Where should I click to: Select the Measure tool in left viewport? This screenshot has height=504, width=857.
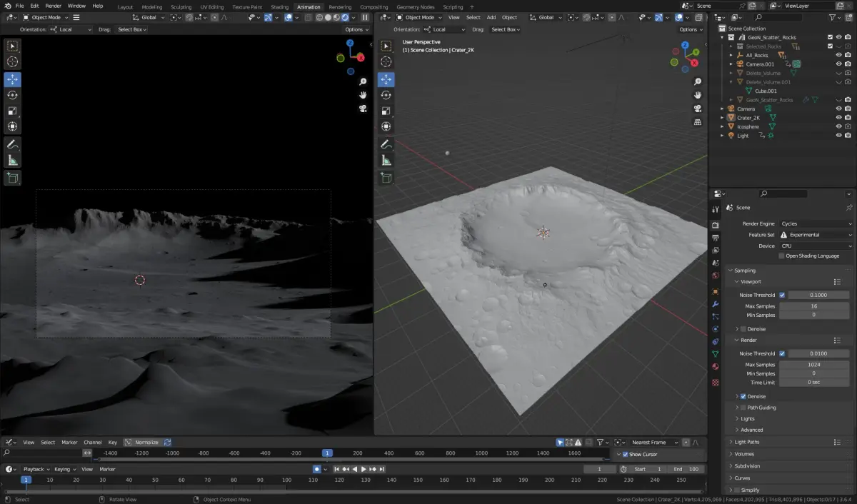13,161
